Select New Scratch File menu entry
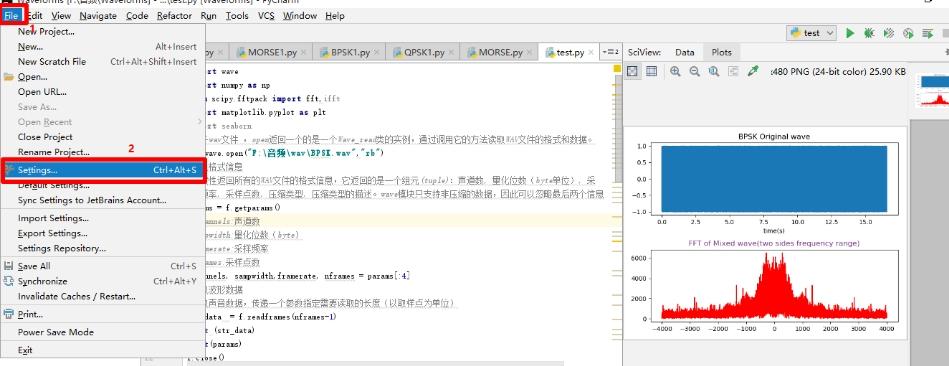This screenshot has width=949, height=366. click(102, 62)
